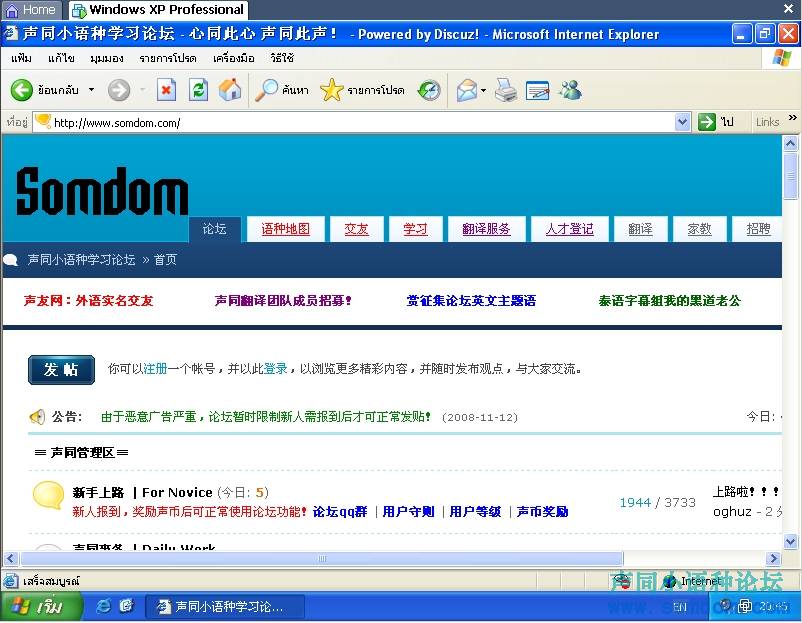Image resolution: width=802 pixels, height=623 pixels.
Task: Click the green Go (ไป) button
Action: pos(716,122)
